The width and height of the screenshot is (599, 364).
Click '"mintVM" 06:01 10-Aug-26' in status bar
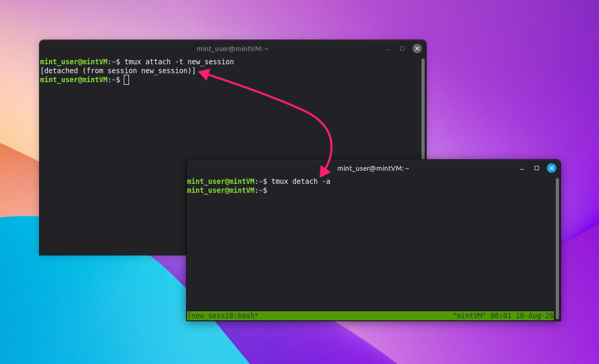[x=503, y=316]
